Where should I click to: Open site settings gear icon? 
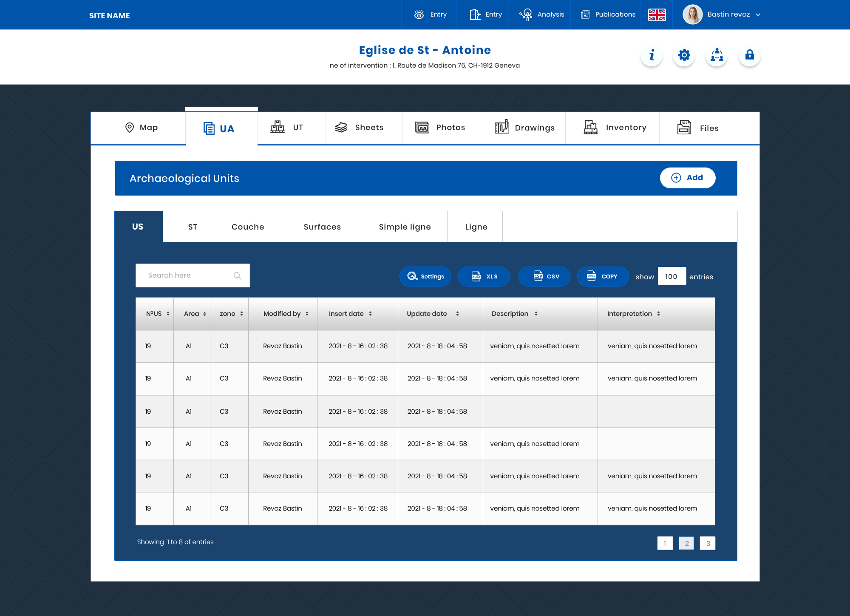click(684, 55)
